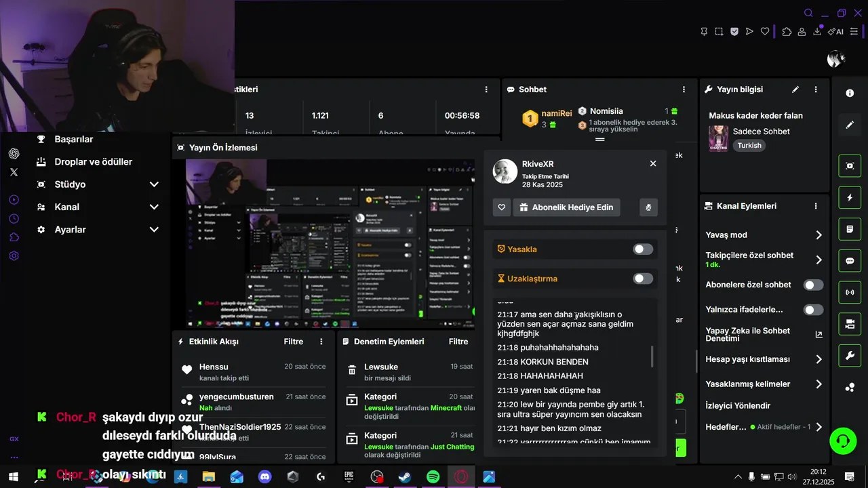
Task: Open Steam from the taskbar
Action: [405, 477]
